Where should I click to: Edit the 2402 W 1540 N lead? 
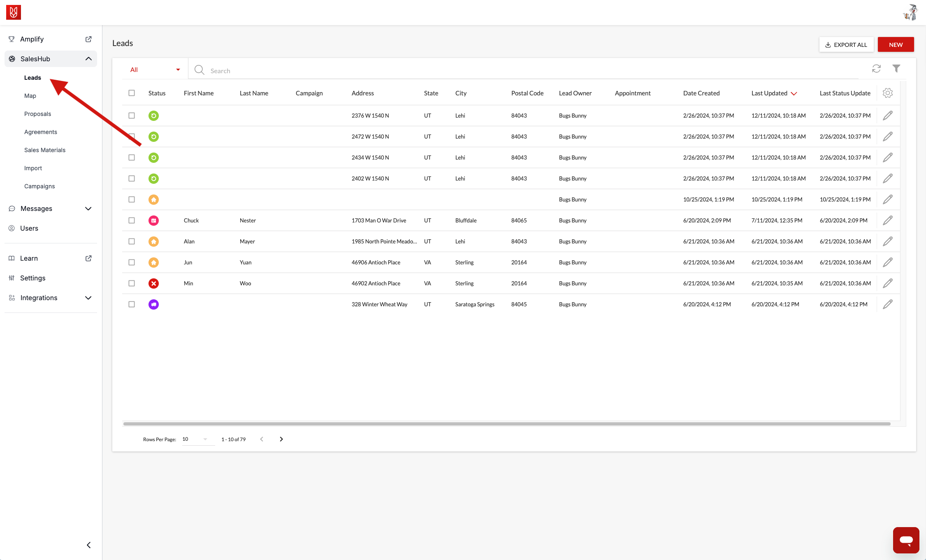(888, 178)
